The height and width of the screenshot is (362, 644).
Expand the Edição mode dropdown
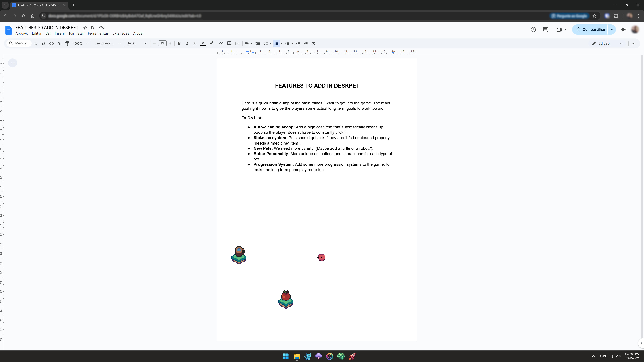tap(621, 43)
